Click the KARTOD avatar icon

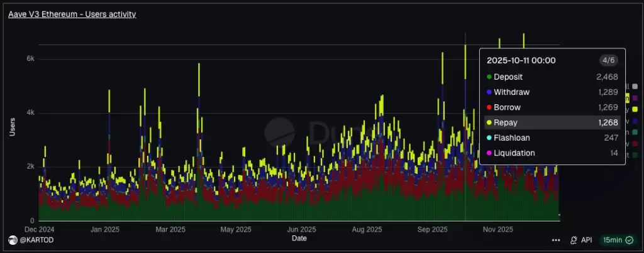[12, 240]
